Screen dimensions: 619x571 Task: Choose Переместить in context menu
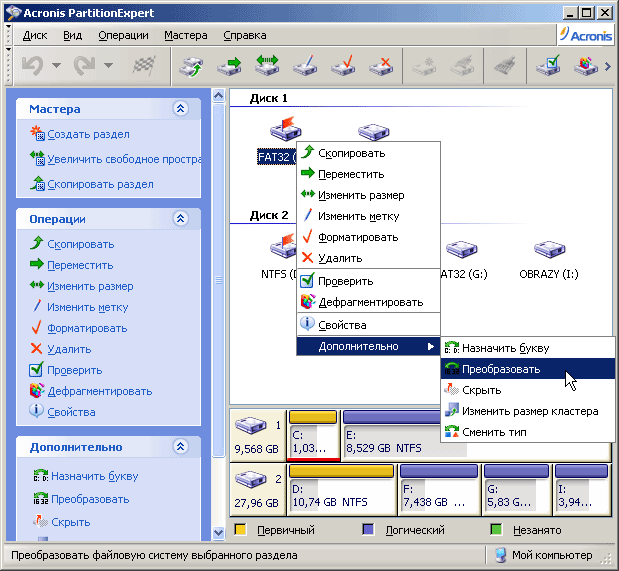click(368, 174)
